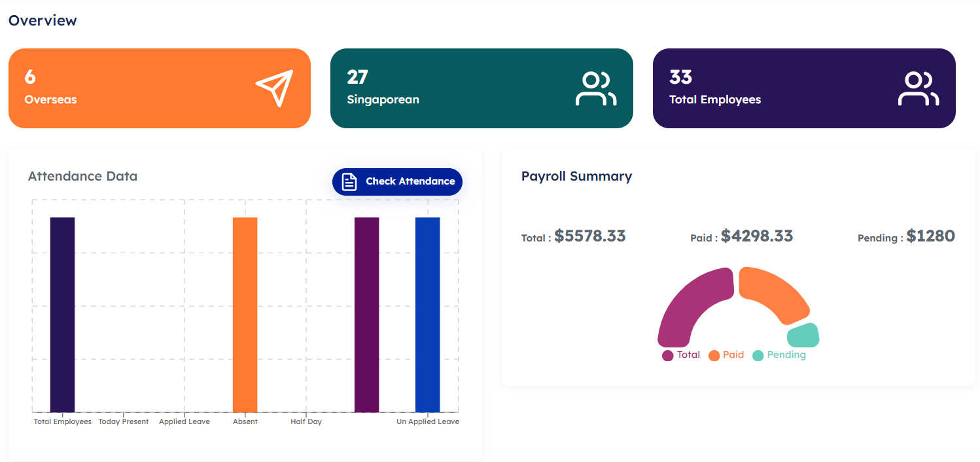
Task: Click the orange Absent bar in chart
Action: pyautogui.click(x=245, y=314)
